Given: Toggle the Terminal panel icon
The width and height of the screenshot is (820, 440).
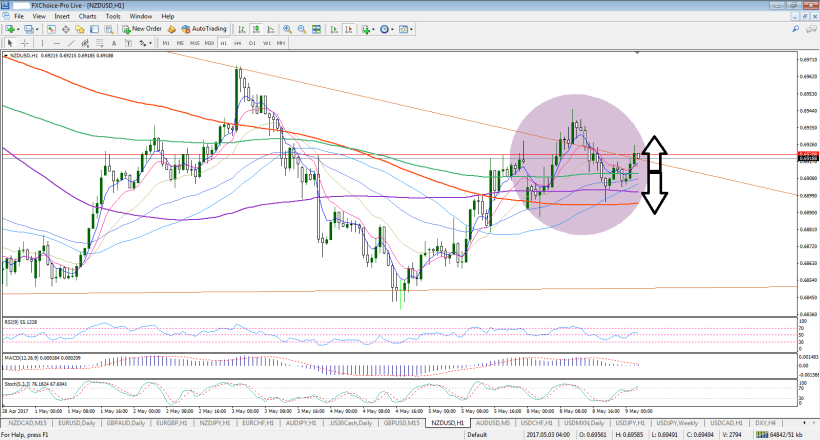Looking at the screenshot, I should tap(94, 29).
